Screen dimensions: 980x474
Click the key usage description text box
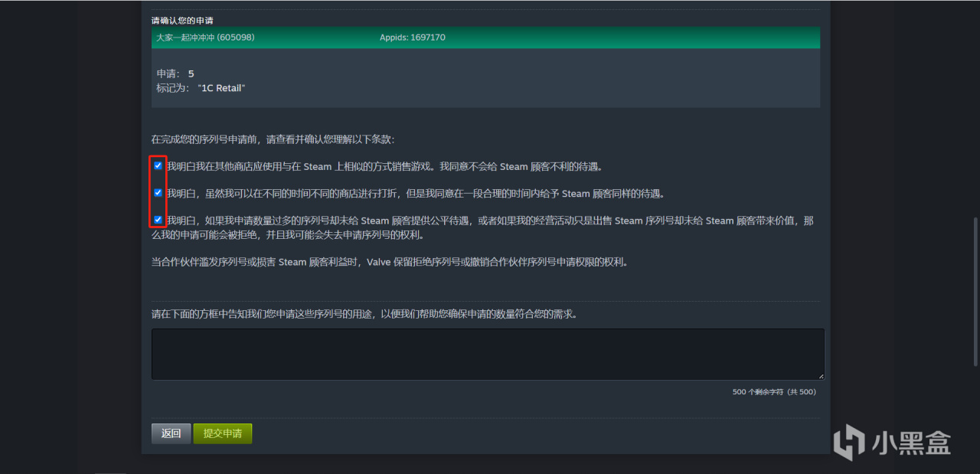point(488,355)
